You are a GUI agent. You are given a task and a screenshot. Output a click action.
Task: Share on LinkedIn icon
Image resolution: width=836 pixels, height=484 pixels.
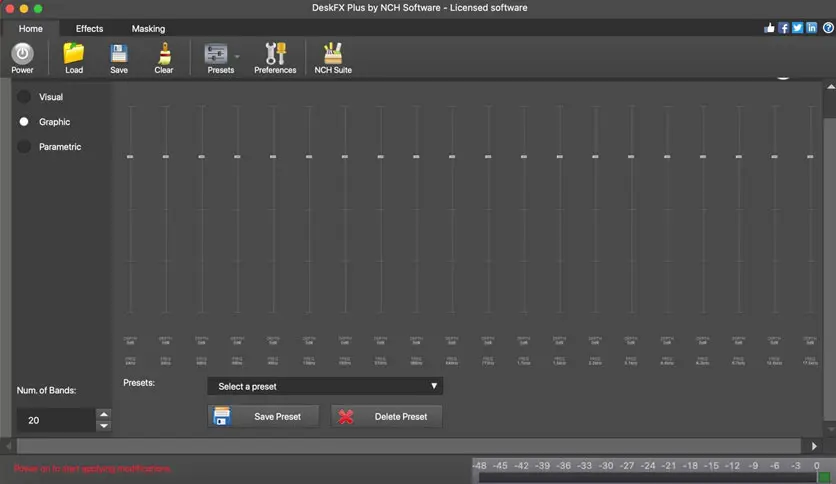click(811, 28)
